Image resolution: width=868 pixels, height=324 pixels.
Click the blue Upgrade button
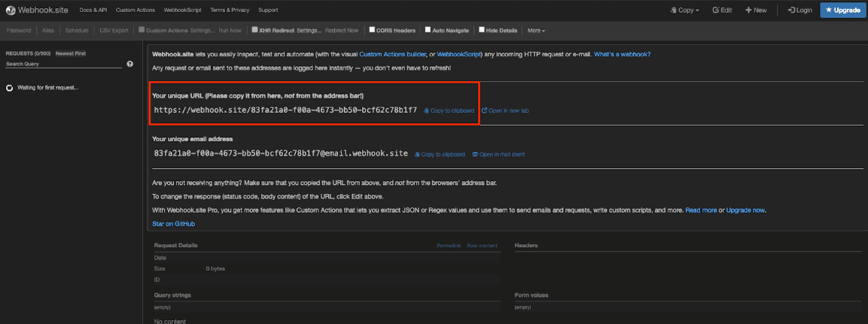(843, 10)
